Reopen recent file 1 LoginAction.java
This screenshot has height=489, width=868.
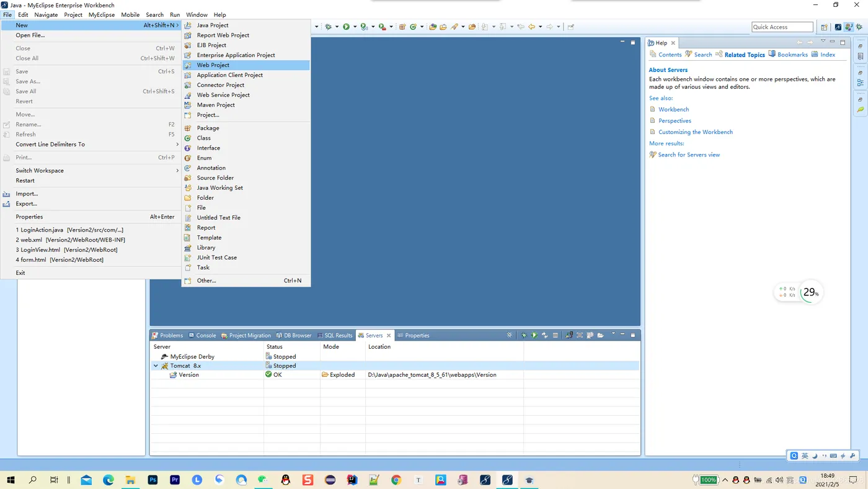coord(91,230)
